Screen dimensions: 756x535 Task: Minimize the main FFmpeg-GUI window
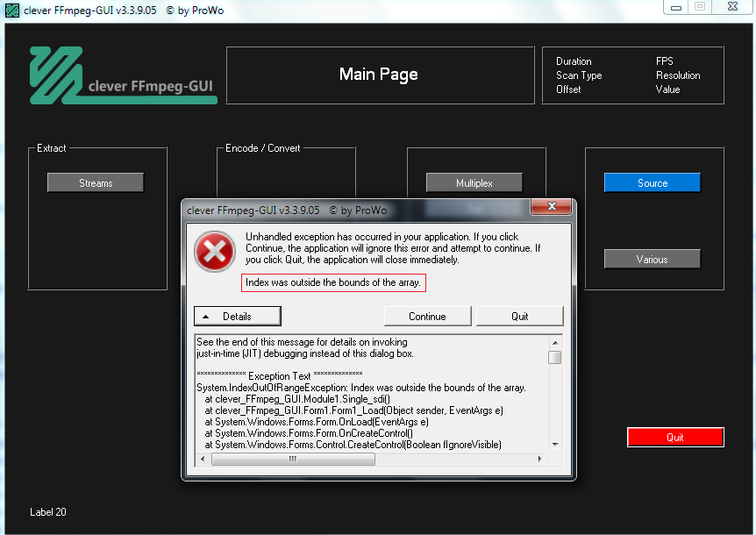pos(676,7)
